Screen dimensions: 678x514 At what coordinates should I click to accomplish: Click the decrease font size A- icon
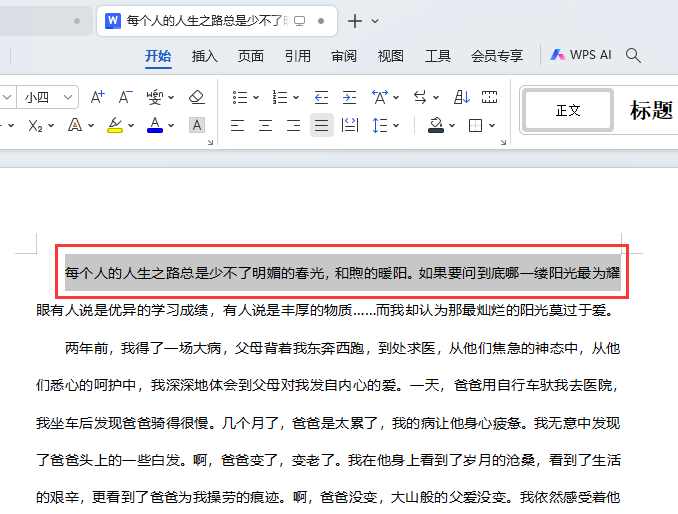(x=125, y=97)
